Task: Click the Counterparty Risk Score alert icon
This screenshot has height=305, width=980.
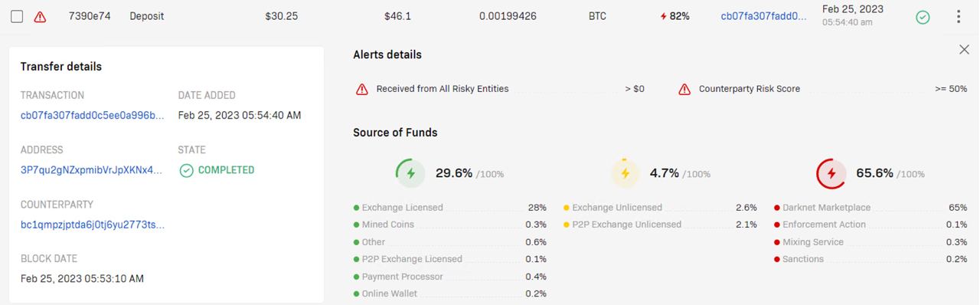Action: (x=684, y=89)
